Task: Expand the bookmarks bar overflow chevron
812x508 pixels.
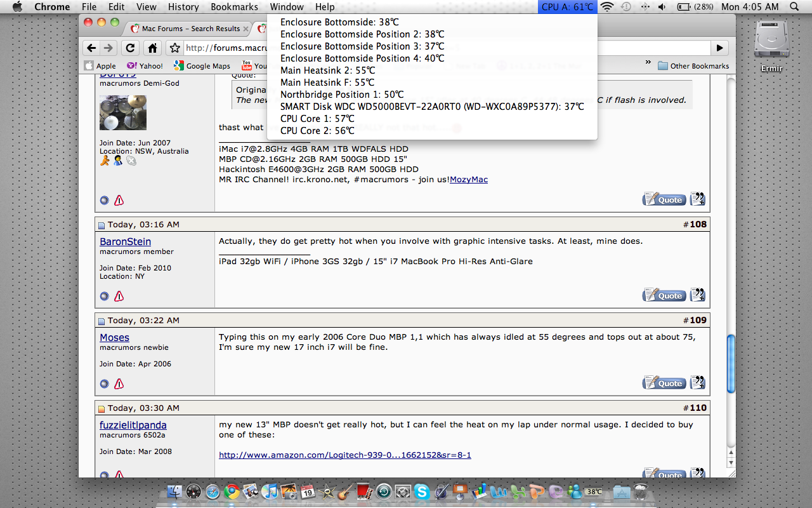Action: pos(648,63)
